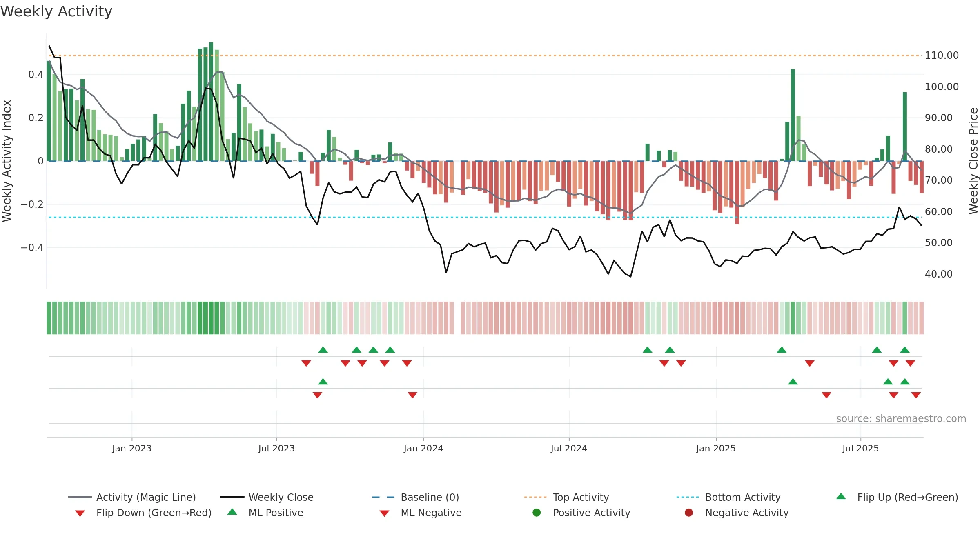This screenshot has height=551, width=980.
Task: Click the Flip Down triangle between Jan and Jul 2025
Action: click(810, 363)
